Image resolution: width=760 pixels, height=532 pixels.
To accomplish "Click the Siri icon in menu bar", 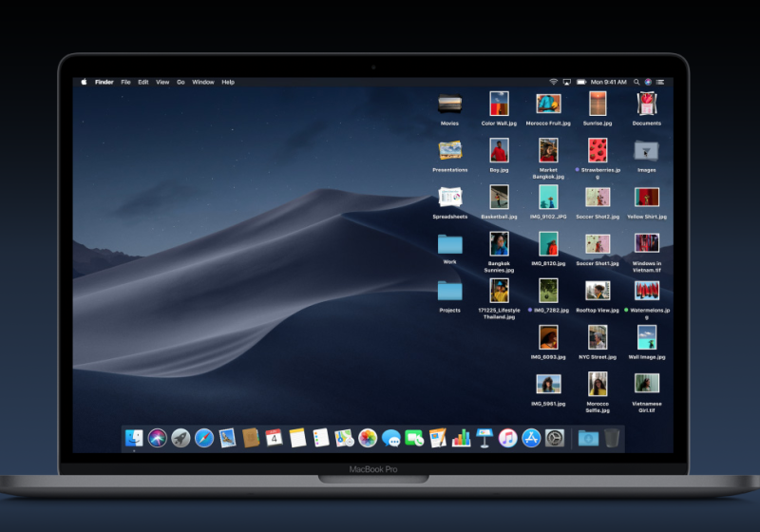I will click(648, 82).
